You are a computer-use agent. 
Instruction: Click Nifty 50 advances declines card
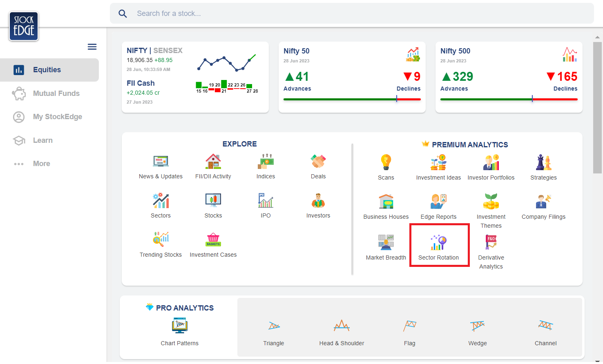[352, 77]
